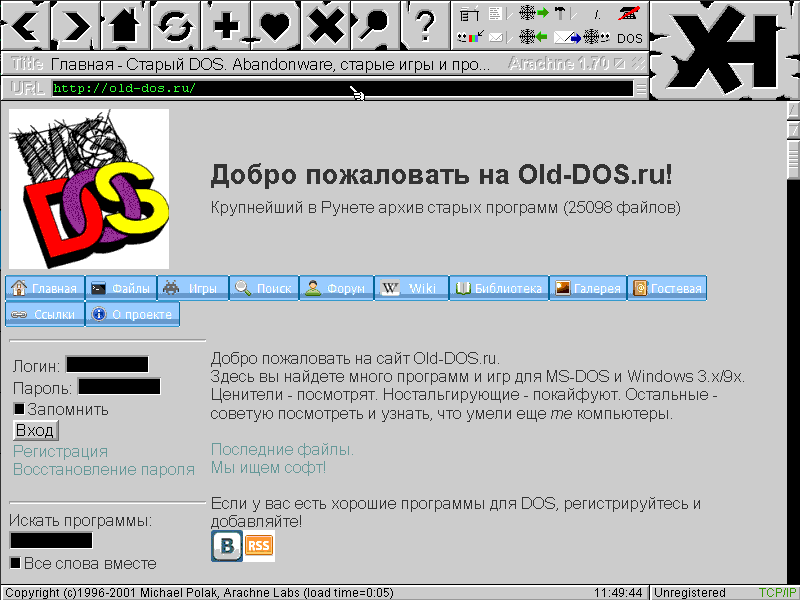Open the 'Файлы' navigation tab

121,288
